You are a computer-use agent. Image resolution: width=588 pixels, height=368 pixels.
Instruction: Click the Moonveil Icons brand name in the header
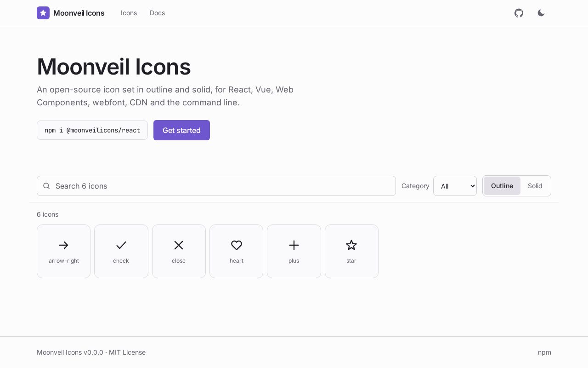click(x=79, y=13)
